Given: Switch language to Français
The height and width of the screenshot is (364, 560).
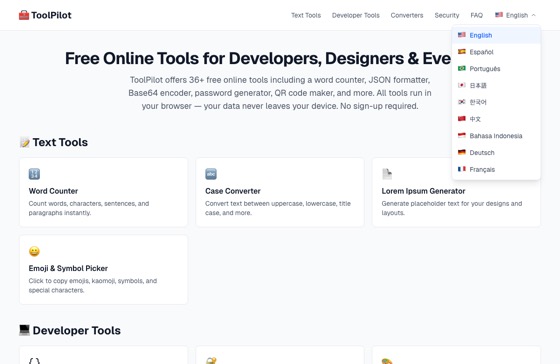Looking at the screenshot, I should tap(496, 170).
